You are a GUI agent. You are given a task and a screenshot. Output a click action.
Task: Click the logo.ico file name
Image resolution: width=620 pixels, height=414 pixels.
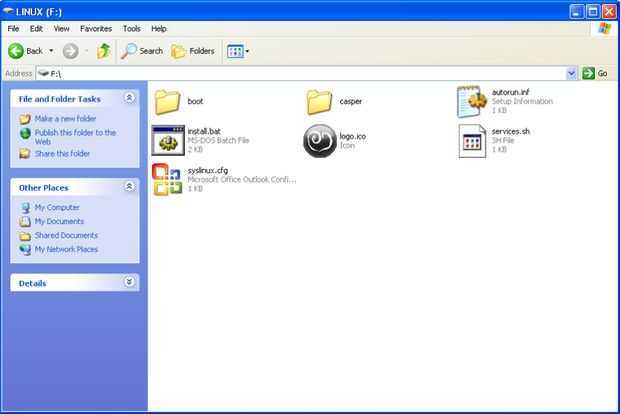(353, 136)
